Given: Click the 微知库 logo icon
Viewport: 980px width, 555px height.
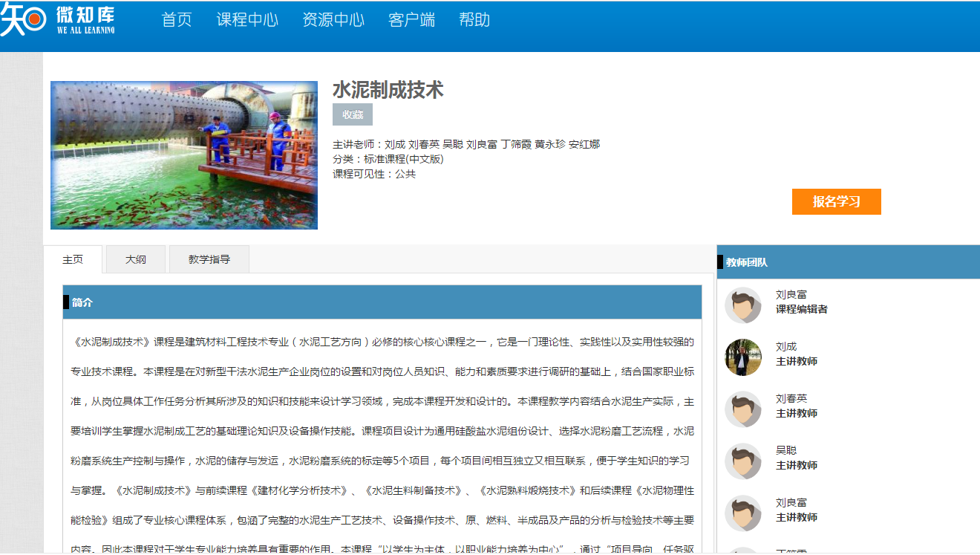Looking at the screenshot, I should (24, 19).
